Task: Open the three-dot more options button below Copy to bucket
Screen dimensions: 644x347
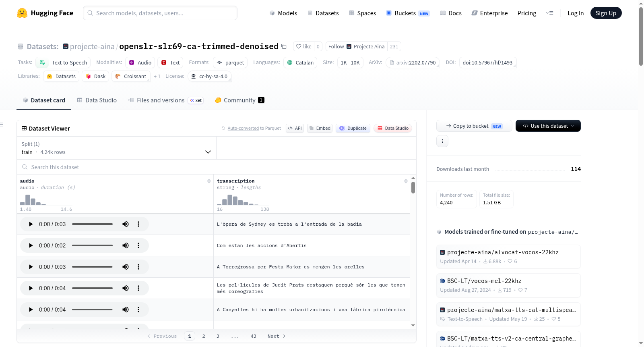Action: point(442,141)
